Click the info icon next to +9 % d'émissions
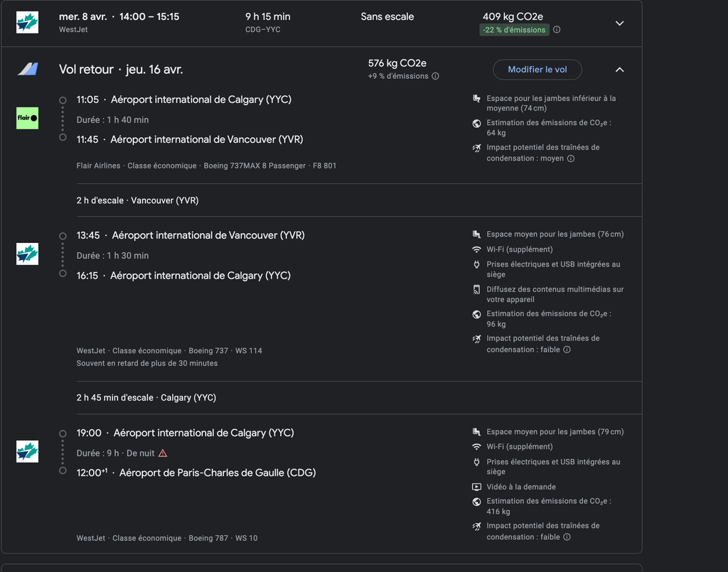Image resolution: width=728 pixels, height=572 pixels. point(435,76)
